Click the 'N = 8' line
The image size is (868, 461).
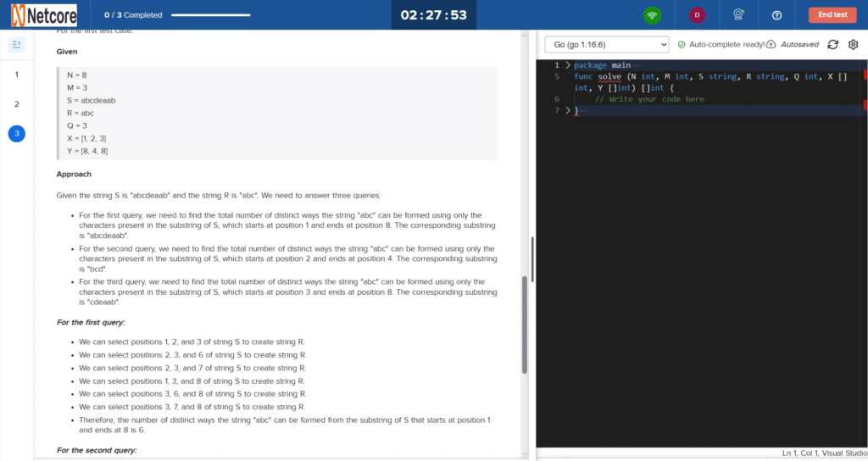77,75
